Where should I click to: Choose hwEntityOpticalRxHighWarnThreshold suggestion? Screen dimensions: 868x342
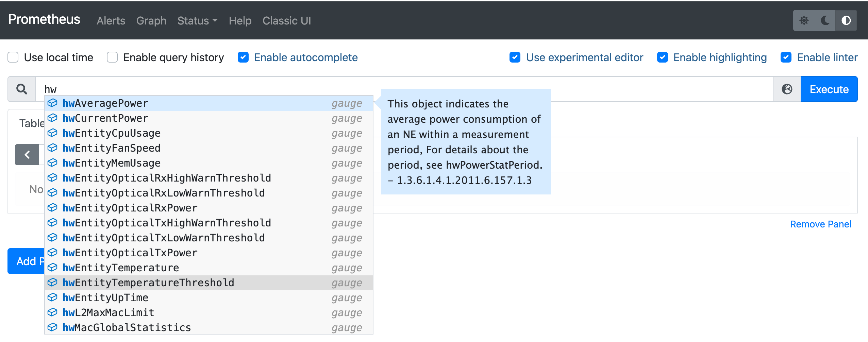(208, 178)
